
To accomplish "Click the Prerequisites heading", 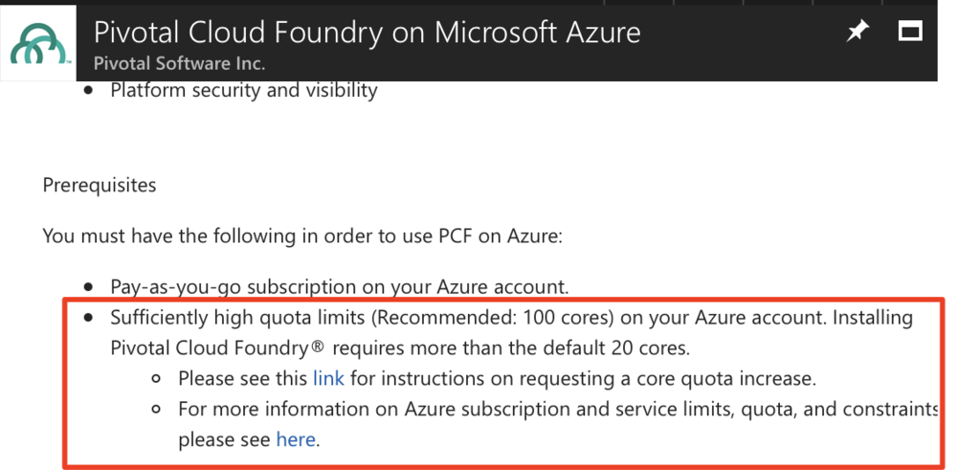I will coord(99,184).
